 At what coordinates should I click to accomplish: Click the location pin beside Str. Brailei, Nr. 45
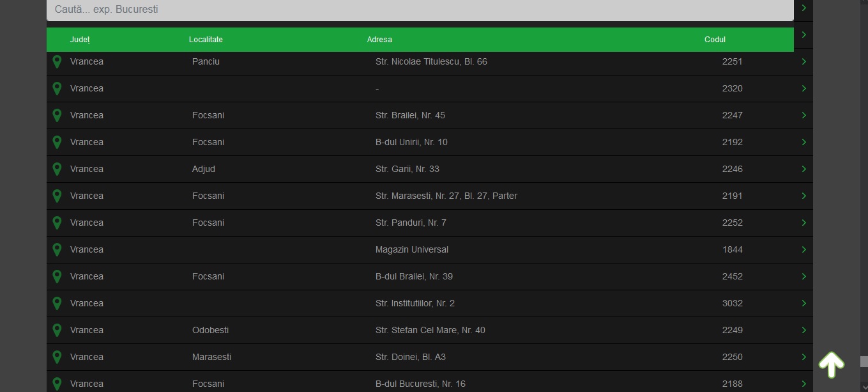point(57,116)
